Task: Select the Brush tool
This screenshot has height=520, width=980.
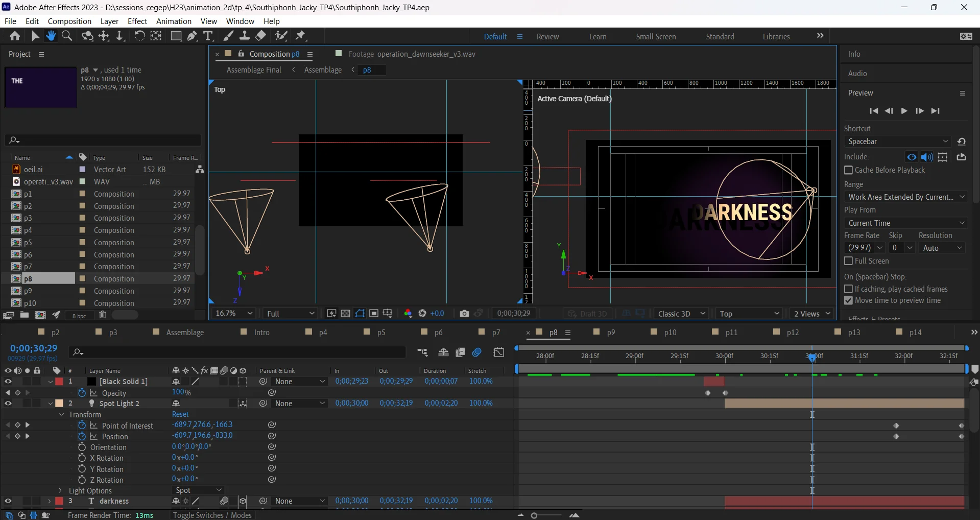Action: click(228, 36)
